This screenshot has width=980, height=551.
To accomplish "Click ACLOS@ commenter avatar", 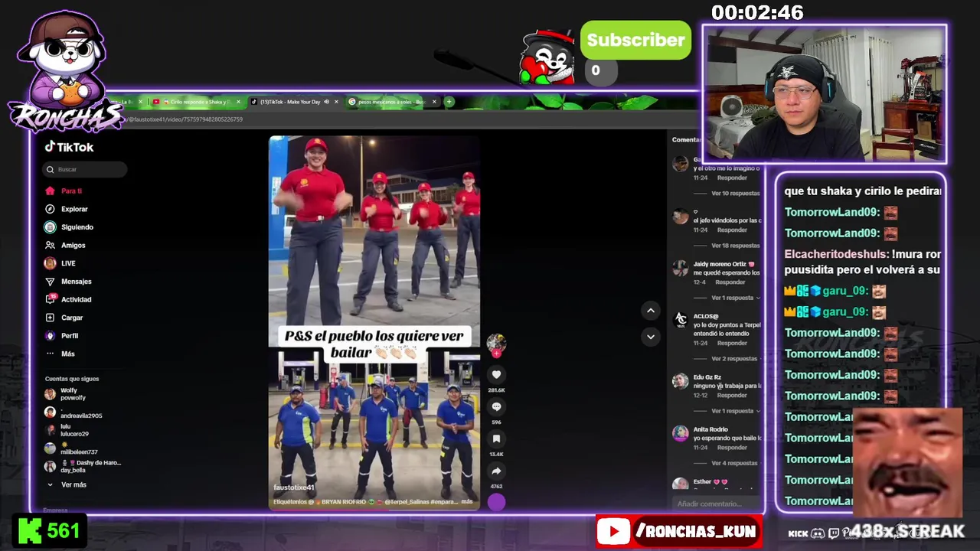I will (680, 320).
